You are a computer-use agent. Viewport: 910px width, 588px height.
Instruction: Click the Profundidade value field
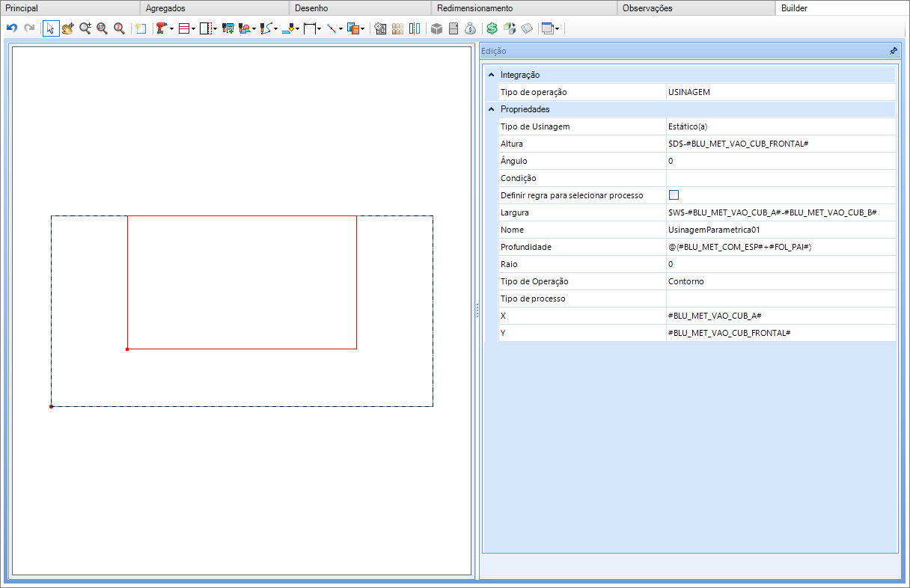click(x=781, y=247)
